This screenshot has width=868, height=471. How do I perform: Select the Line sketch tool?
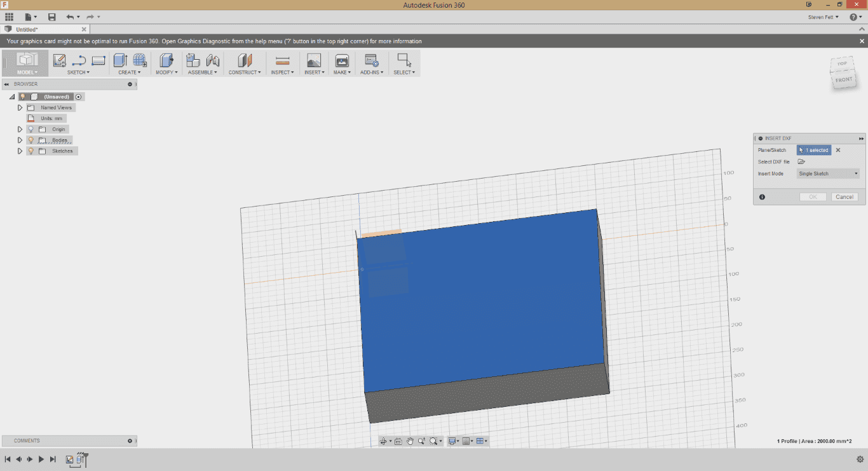pos(79,60)
